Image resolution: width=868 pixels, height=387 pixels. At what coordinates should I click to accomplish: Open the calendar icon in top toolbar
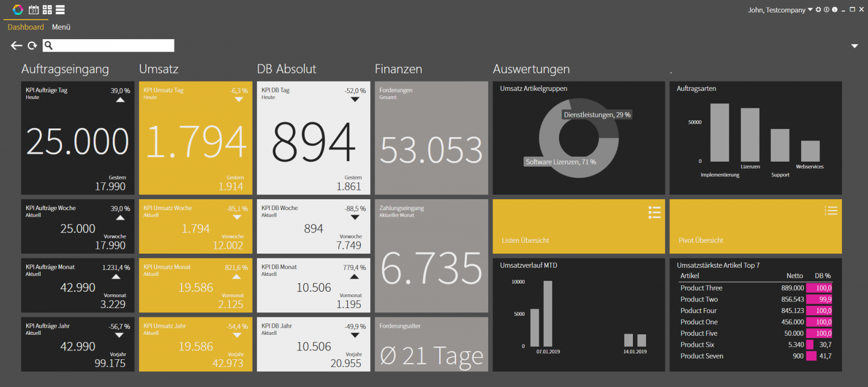tap(34, 9)
